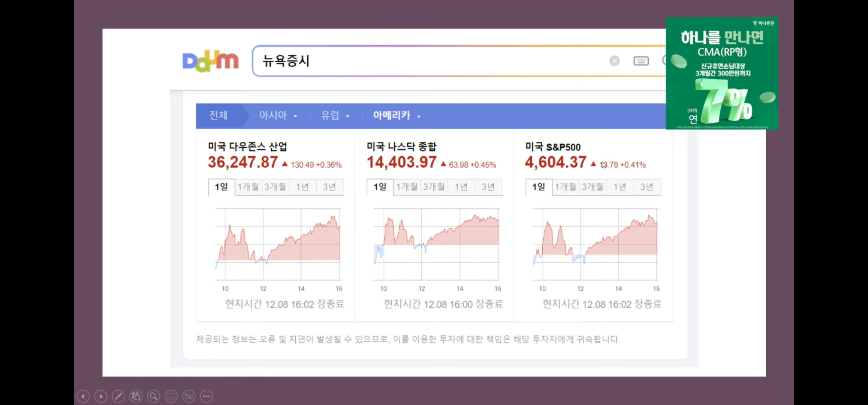
Task: Open more slideshow options ellipsis
Action: point(207,396)
